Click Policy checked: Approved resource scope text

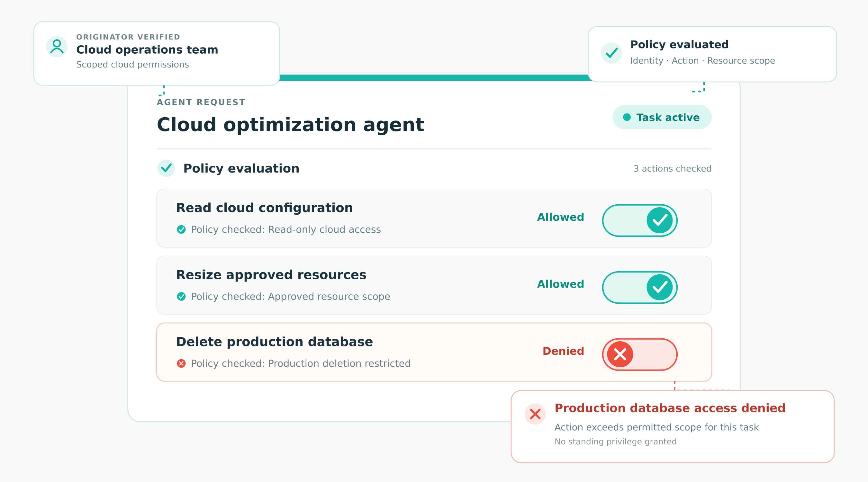coord(290,296)
